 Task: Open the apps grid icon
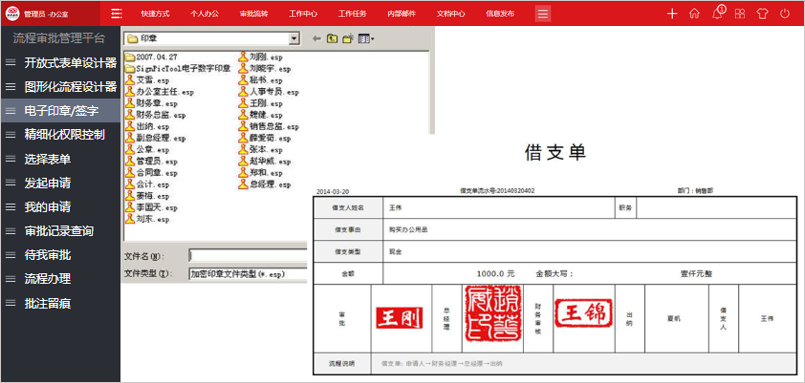tap(740, 14)
